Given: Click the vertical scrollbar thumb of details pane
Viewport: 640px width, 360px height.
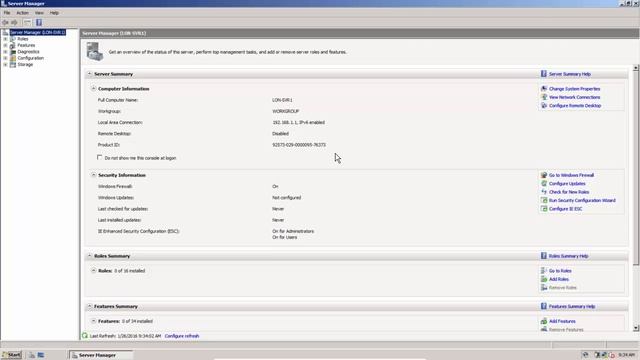Looking at the screenshot, I should [x=636, y=168].
